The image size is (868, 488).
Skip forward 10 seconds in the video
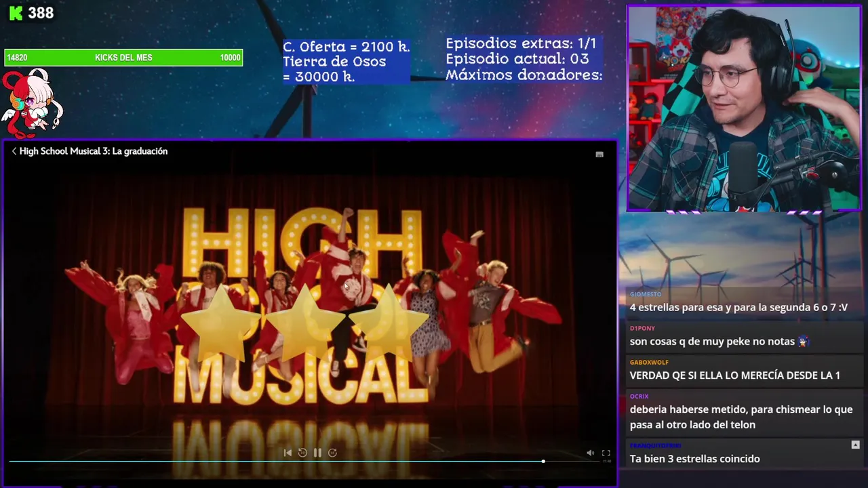coord(332,453)
